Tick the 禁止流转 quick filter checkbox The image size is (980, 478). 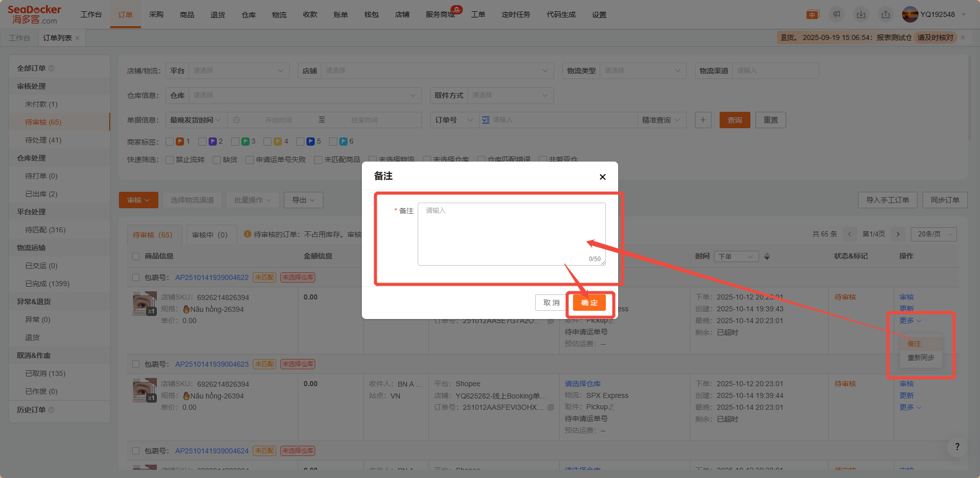170,160
